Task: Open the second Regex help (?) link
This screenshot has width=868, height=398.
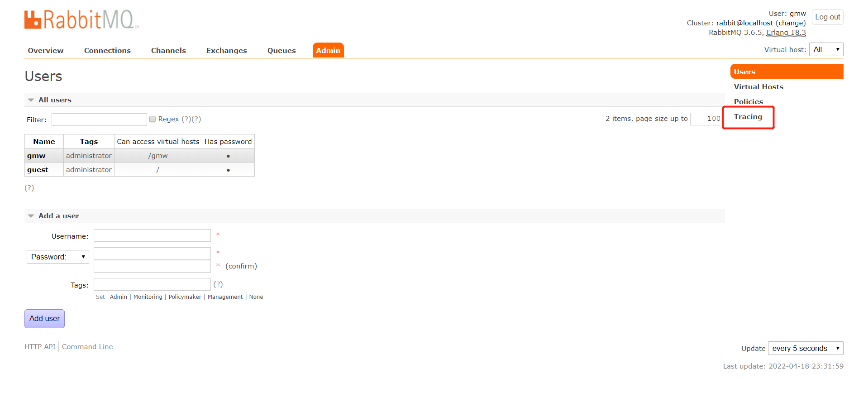Action: (196, 119)
